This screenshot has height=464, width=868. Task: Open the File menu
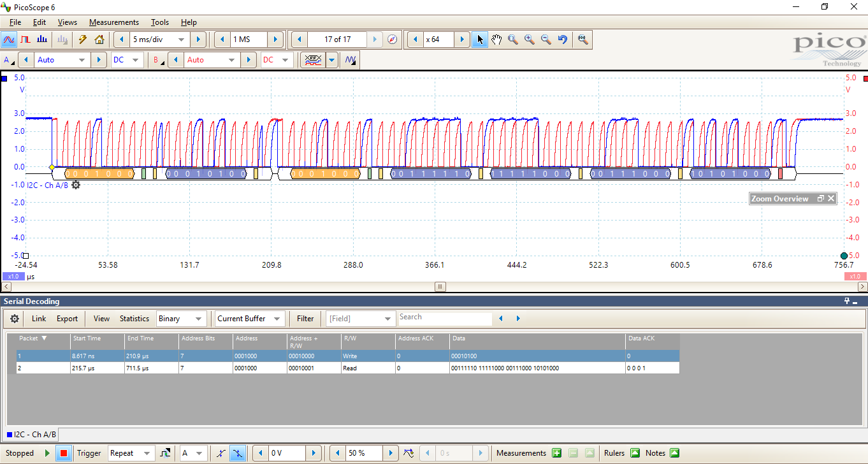click(x=15, y=22)
